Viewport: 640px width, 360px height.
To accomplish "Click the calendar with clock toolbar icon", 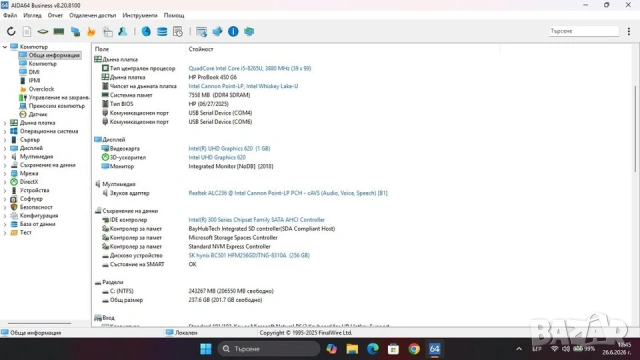I will point(178,31).
